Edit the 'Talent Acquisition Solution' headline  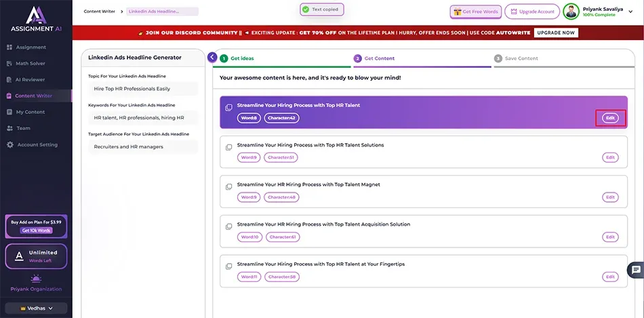pyautogui.click(x=610, y=237)
